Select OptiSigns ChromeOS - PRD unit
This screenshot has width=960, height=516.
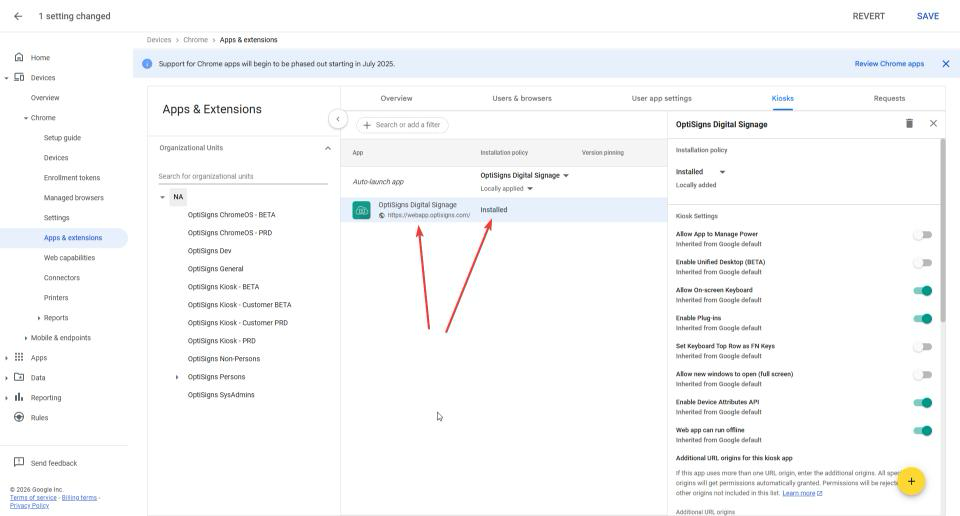[x=230, y=233]
